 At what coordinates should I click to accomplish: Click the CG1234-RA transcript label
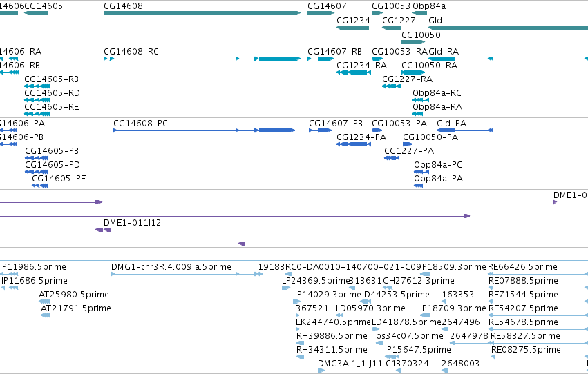click(361, 65)
